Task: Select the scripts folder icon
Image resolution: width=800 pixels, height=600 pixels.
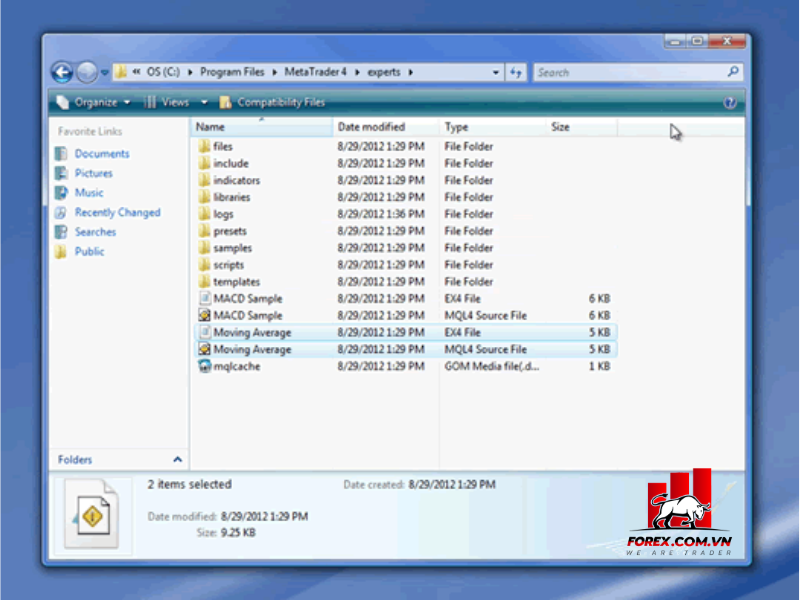Action: (x=204, y=265)
